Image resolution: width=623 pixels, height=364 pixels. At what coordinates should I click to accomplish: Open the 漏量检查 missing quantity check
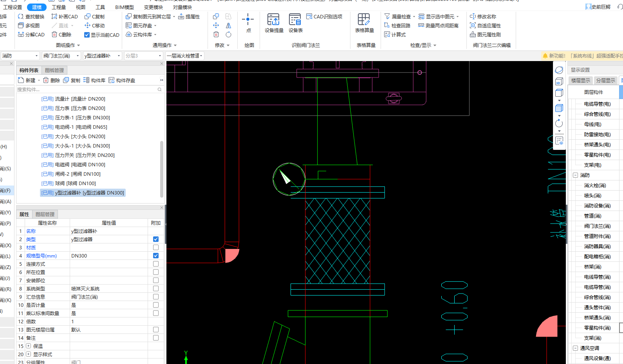pyautogui.click(x=400, y=16)
